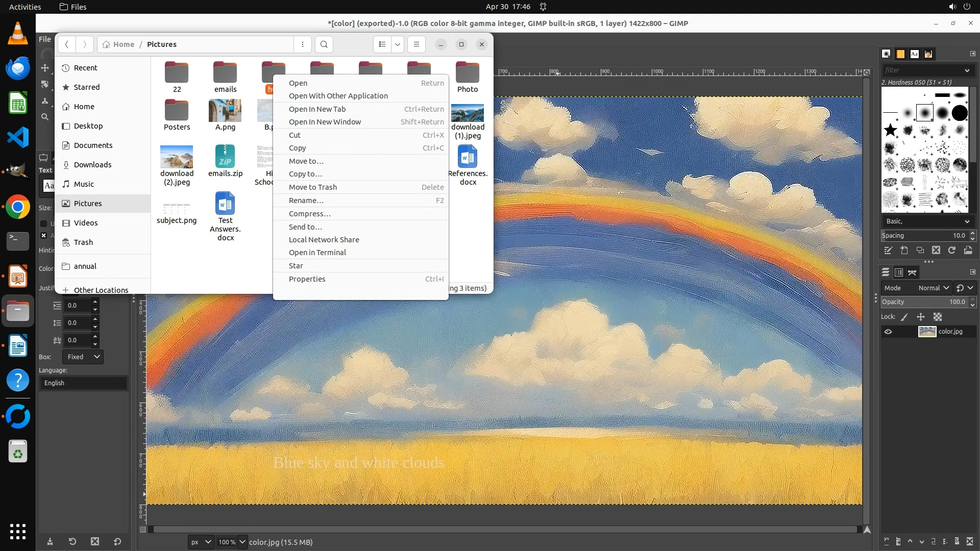Choose Rename… from context menu
Image resolution: width=980 pixels, height=551 pixels.
[x=306, y=201]
